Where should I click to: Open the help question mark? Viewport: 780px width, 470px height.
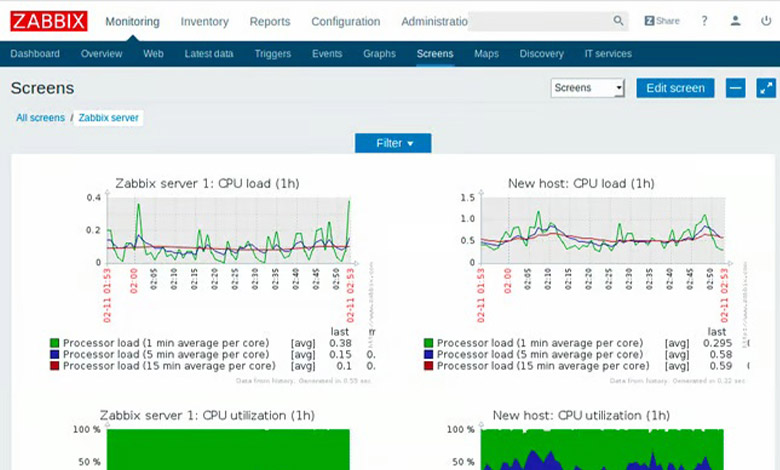click(x=704, y=21)
